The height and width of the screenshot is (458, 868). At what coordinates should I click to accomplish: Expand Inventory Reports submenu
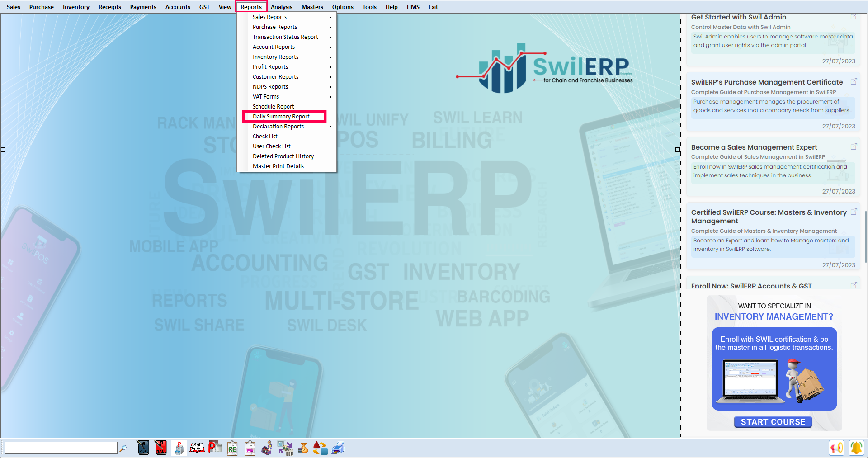click(287, 57)
